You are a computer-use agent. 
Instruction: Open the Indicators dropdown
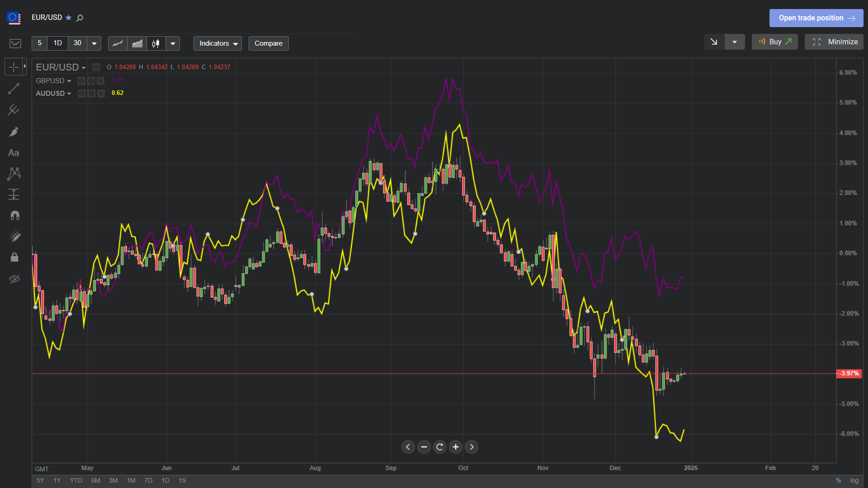click(218, 43)
